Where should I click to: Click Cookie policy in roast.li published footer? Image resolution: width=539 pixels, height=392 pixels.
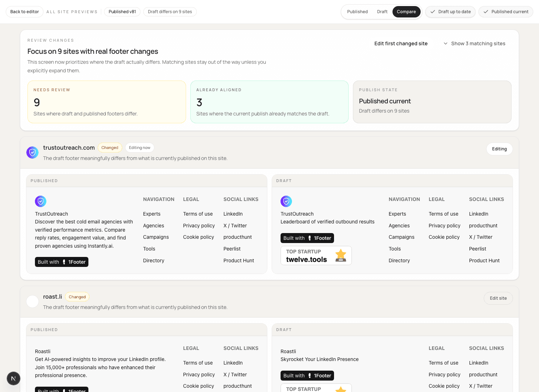coord(199,386)
